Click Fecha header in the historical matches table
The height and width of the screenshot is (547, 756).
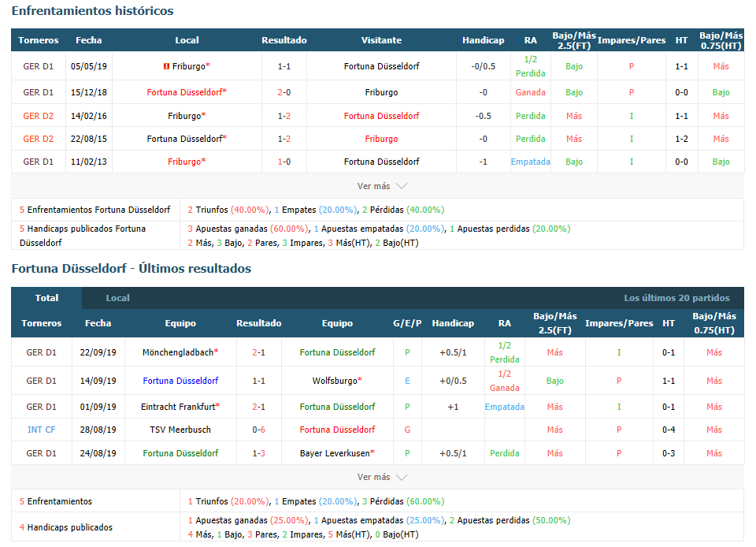pos(89,40)
